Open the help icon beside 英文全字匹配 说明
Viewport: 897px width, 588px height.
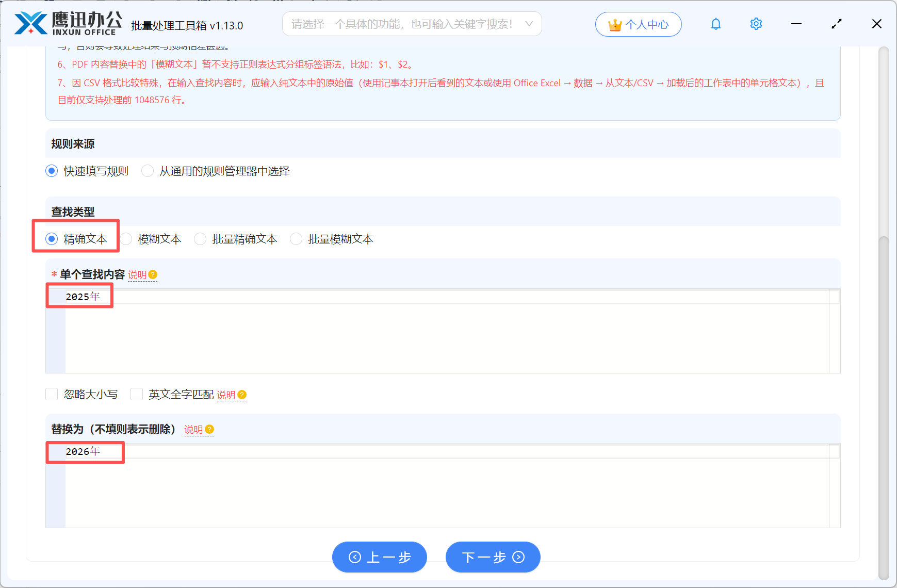pyautogui.click(x=242, y=395)
